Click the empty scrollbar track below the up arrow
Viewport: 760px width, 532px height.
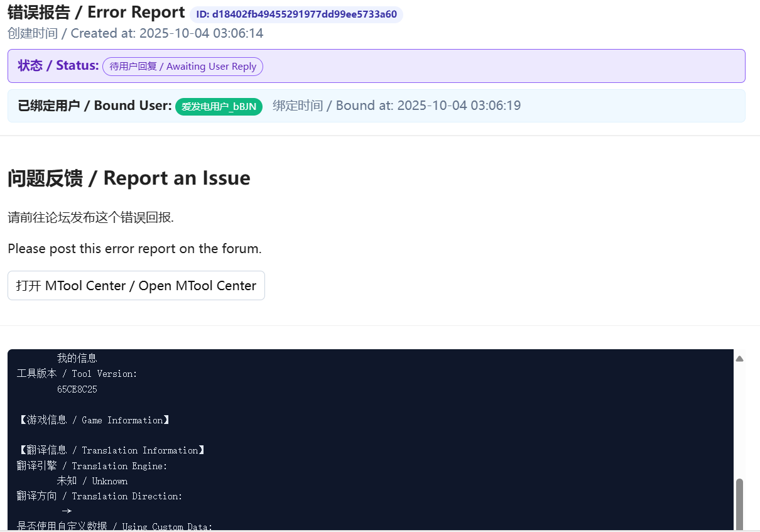coord(739,421)
